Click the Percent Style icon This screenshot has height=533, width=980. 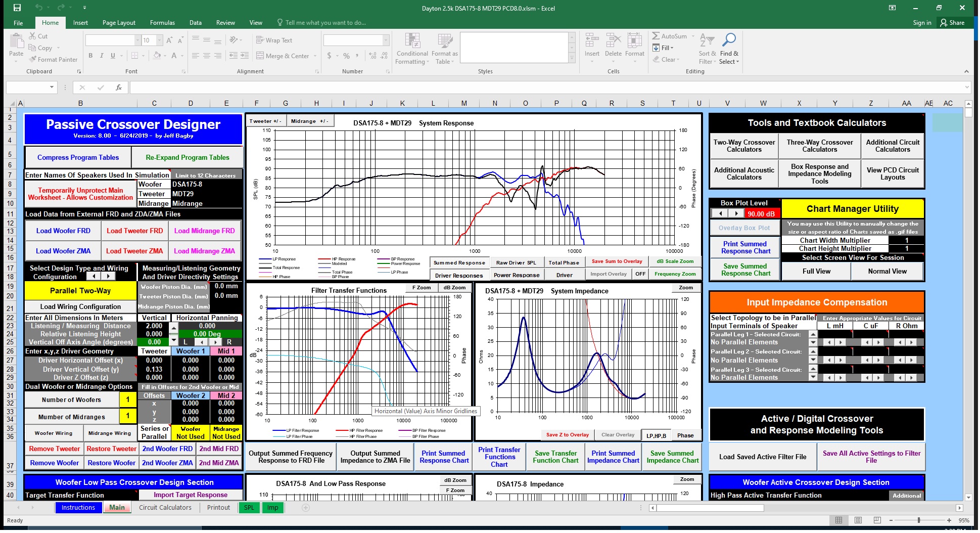coord(346,56)
